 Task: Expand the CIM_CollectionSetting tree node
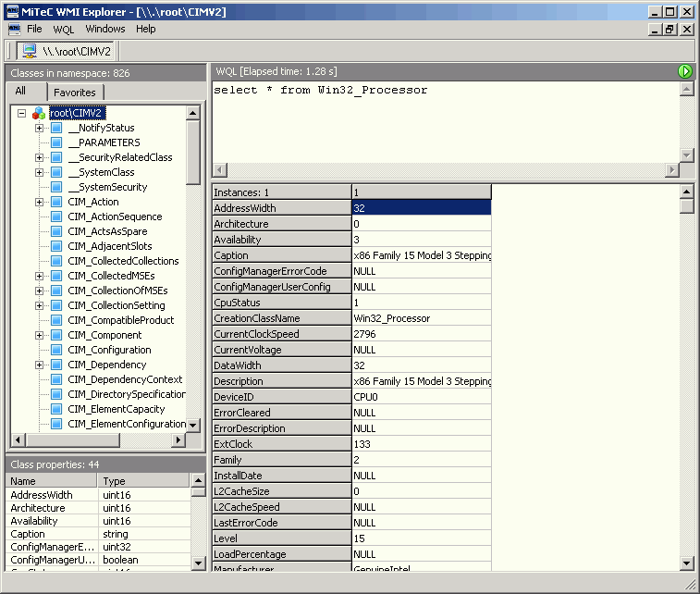pyautogui.click(x=39, y=306)
